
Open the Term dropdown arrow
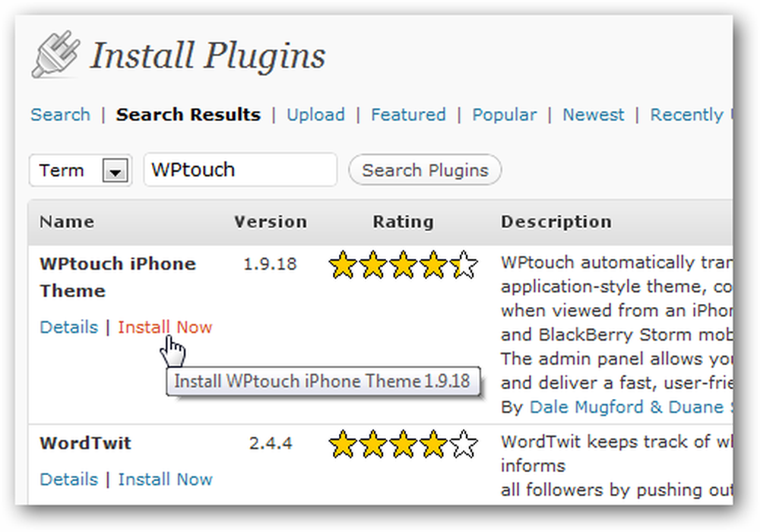[x=115, y=170]
